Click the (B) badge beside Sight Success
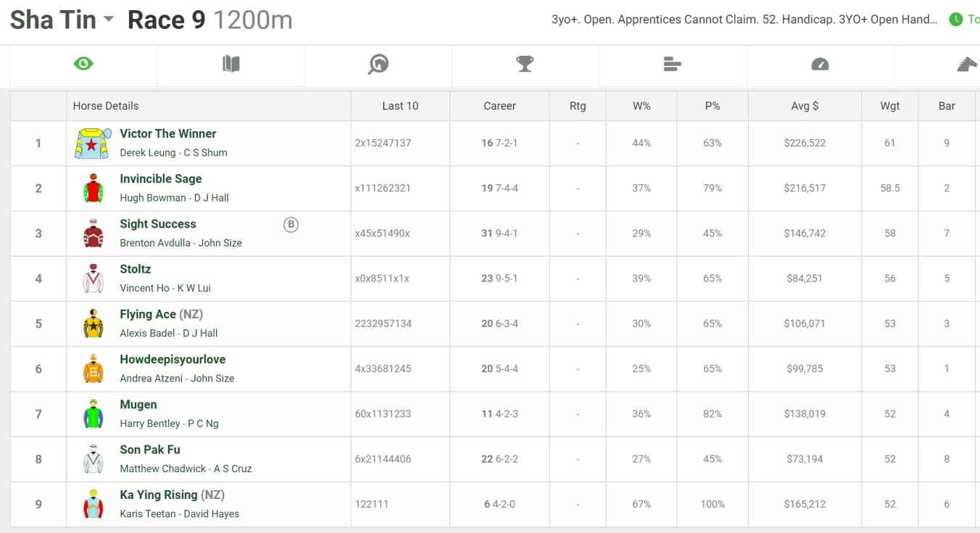This screenshot has width=980, height=533. [x=291, y=225]
